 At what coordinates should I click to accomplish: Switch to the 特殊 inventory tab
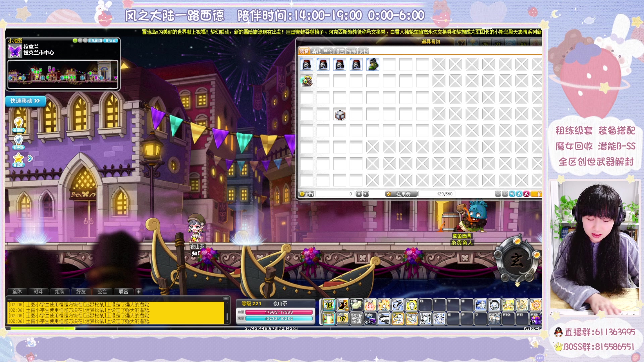[x=351, y=51]
